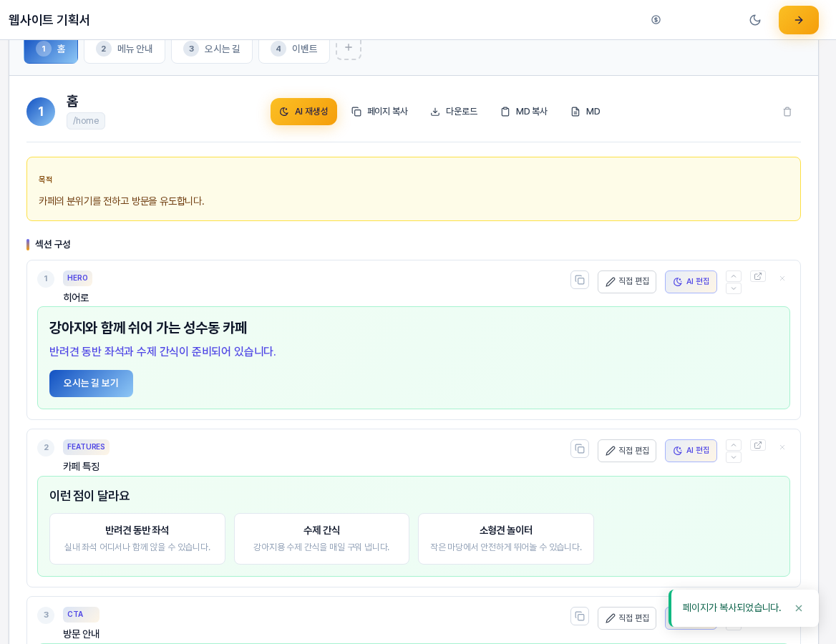Click the FEATURES section type badge
Image resolution: width=836 pixels, height=644 pixels.
86,447
